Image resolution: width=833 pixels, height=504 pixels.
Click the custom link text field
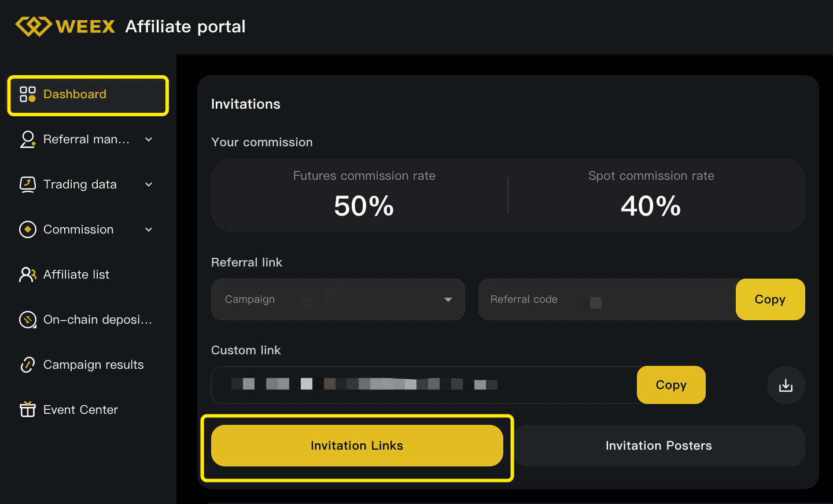(x=423, y=385)
